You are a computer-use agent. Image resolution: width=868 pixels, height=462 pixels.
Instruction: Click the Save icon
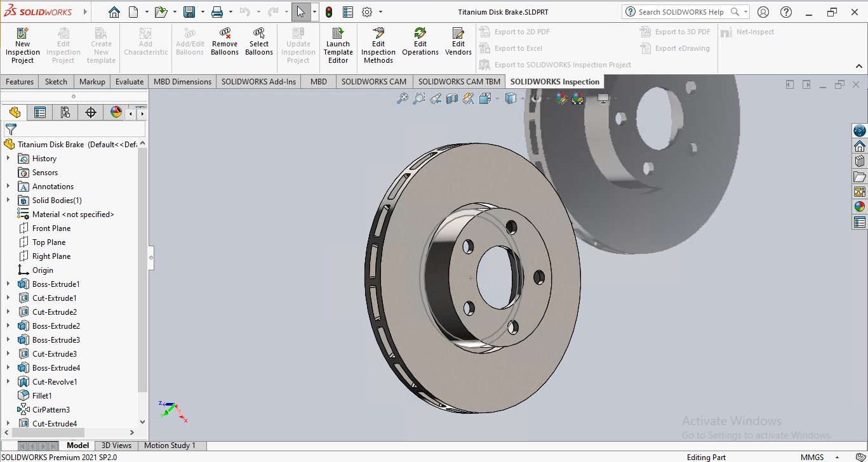(x=189, y=12)
